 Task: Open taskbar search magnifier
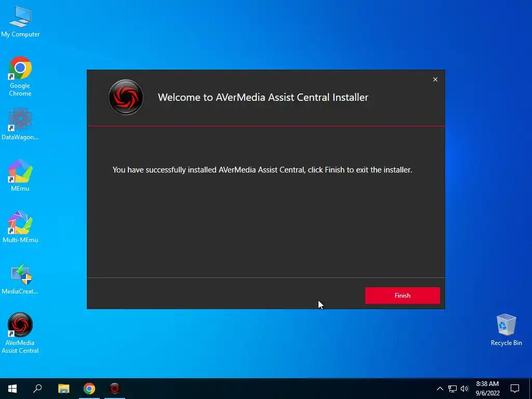click(37, 389)
